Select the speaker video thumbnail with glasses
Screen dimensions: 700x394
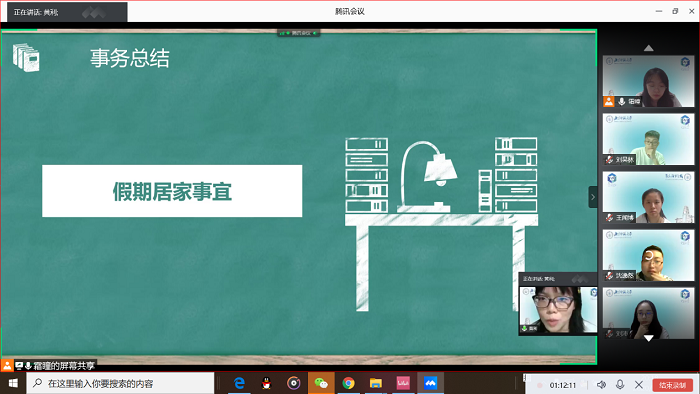(558, 309)
